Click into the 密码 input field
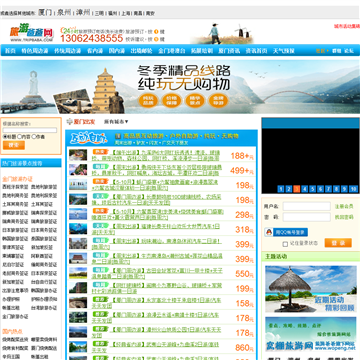The width and height of the screenshot is (360, 360). point(307,217)
